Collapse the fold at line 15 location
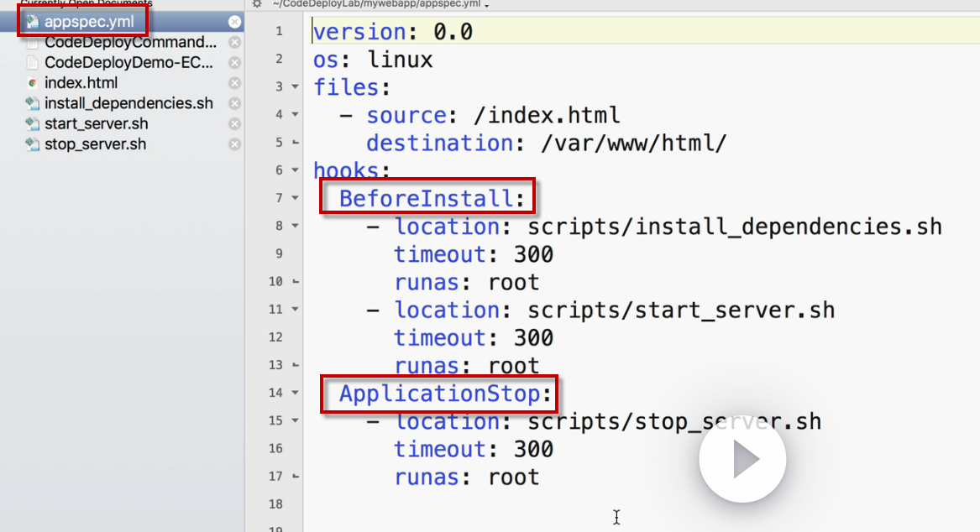 tap(295, 420)
